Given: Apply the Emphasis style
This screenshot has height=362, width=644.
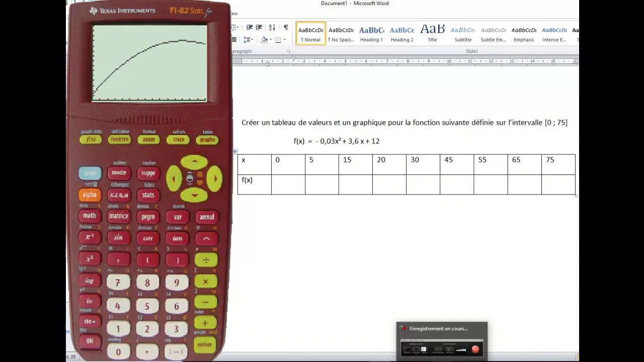Looking at the screenshot, I should tap(524, 33).
